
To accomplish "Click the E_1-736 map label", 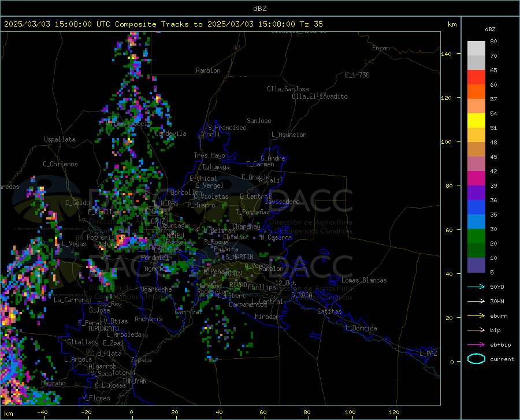I will (357, 75).
